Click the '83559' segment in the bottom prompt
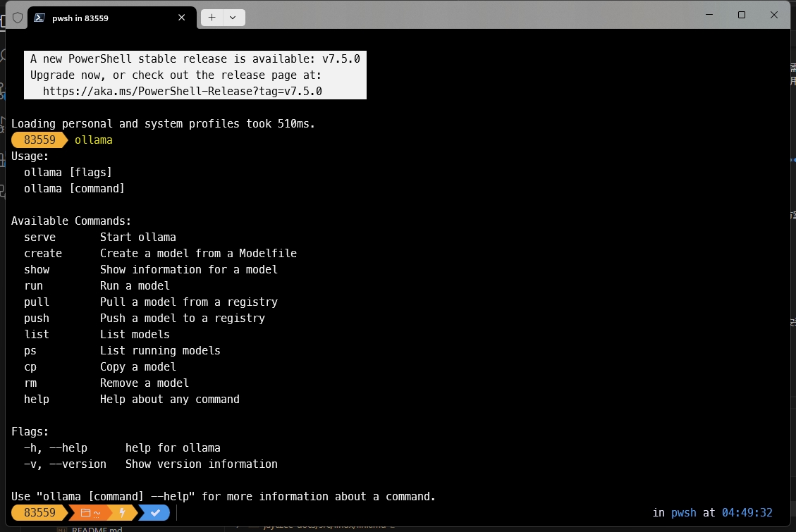The height and width of the screenshot is (532, 796). coord(39,513)
